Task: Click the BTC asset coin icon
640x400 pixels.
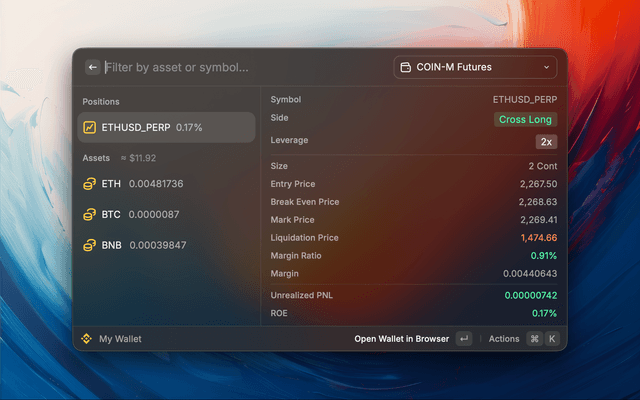Action: point(90,215)
